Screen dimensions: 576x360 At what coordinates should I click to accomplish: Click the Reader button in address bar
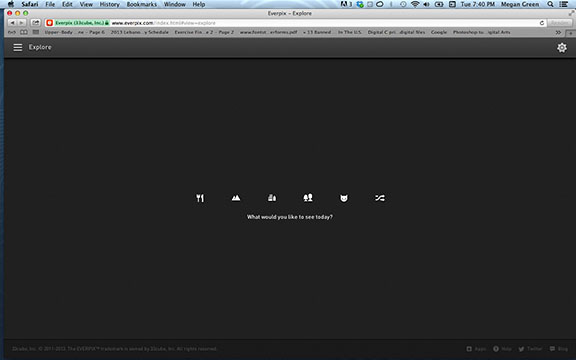(x=559, y=23)
